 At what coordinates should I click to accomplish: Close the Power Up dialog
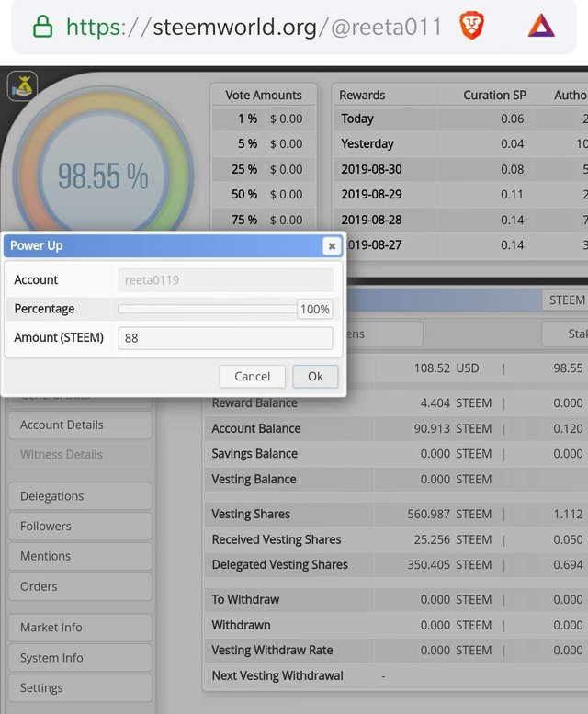[x=332, y=246]
